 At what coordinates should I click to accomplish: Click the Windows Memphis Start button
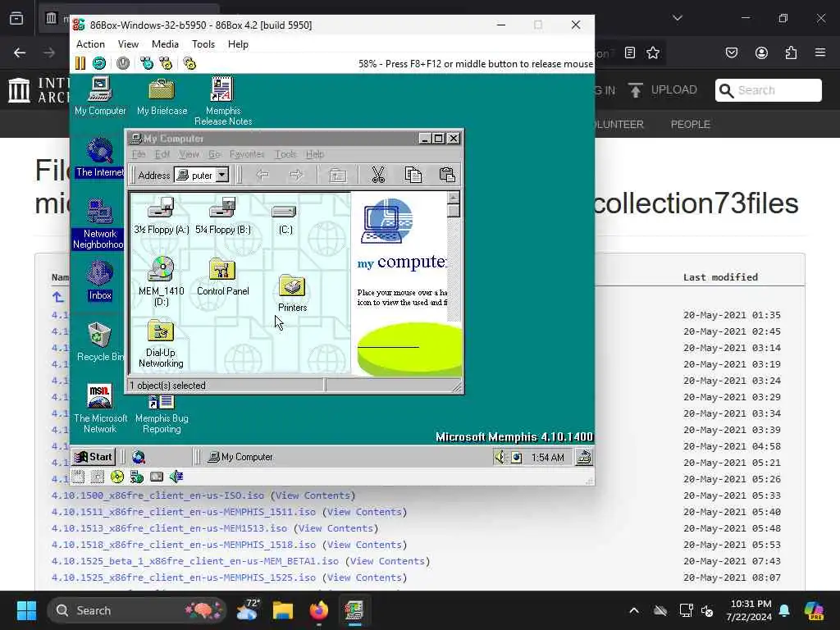pyautogui.click(x=94, y=457)
